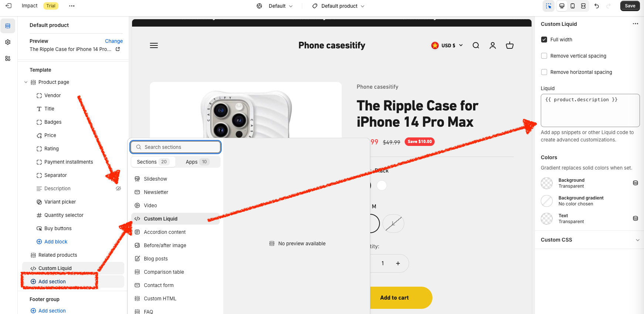Image resolution: width=644 pixels, height=314 pixels.
Task: Open the Background color swatch
Action: tap(547, 183)
